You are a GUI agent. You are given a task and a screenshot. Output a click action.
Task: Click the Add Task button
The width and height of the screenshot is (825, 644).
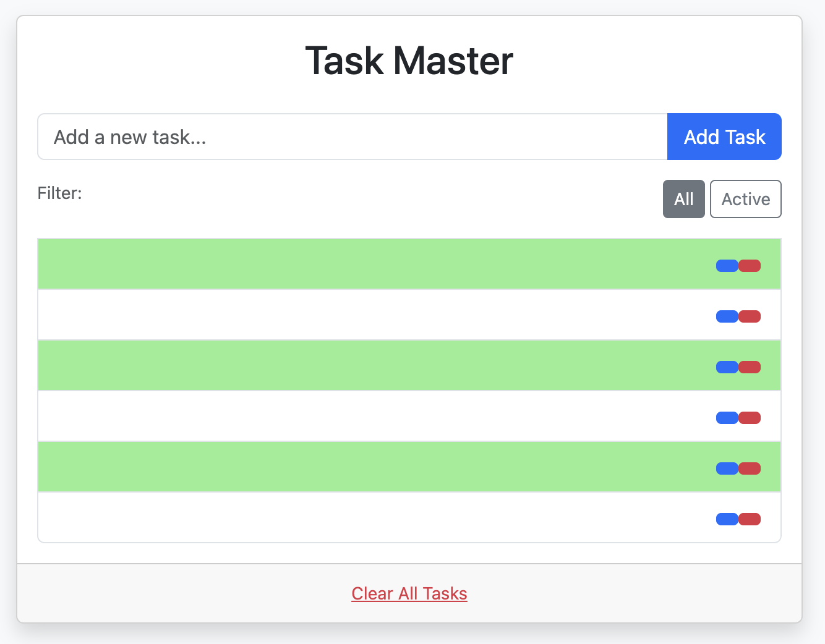724,137
